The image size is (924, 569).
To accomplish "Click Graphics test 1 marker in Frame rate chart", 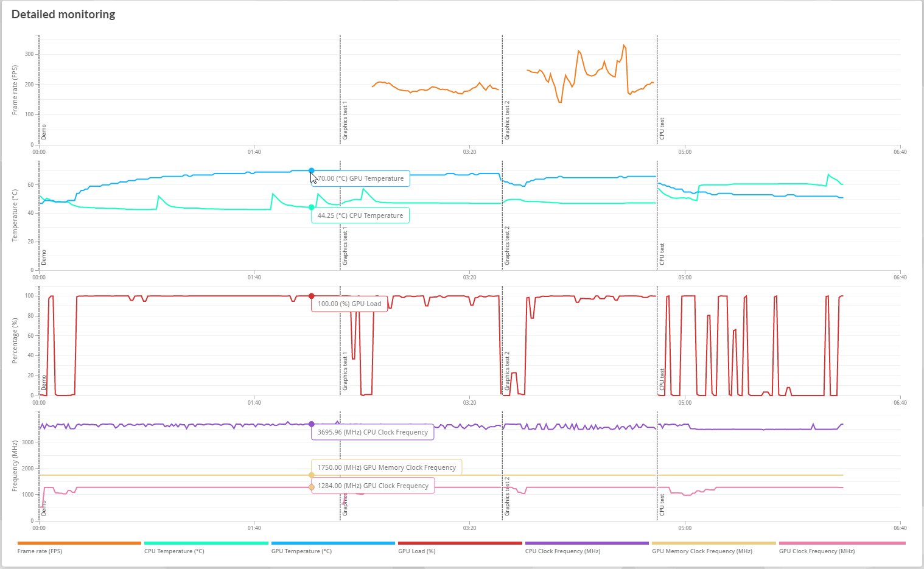I will tap(345, 121).
